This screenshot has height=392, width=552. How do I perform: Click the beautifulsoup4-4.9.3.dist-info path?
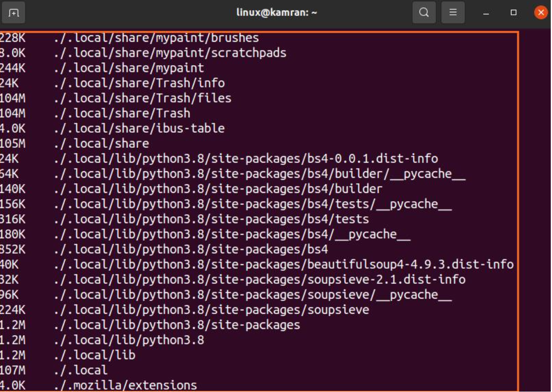(283, 264)
